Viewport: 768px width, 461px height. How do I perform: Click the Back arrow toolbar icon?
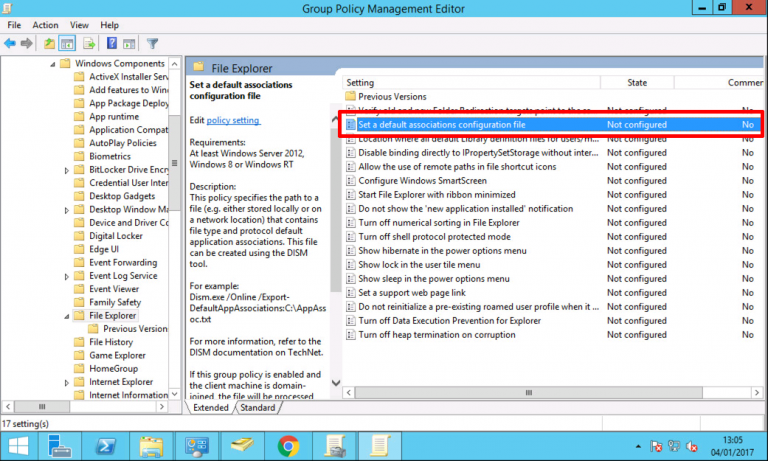tap(10, 44)
